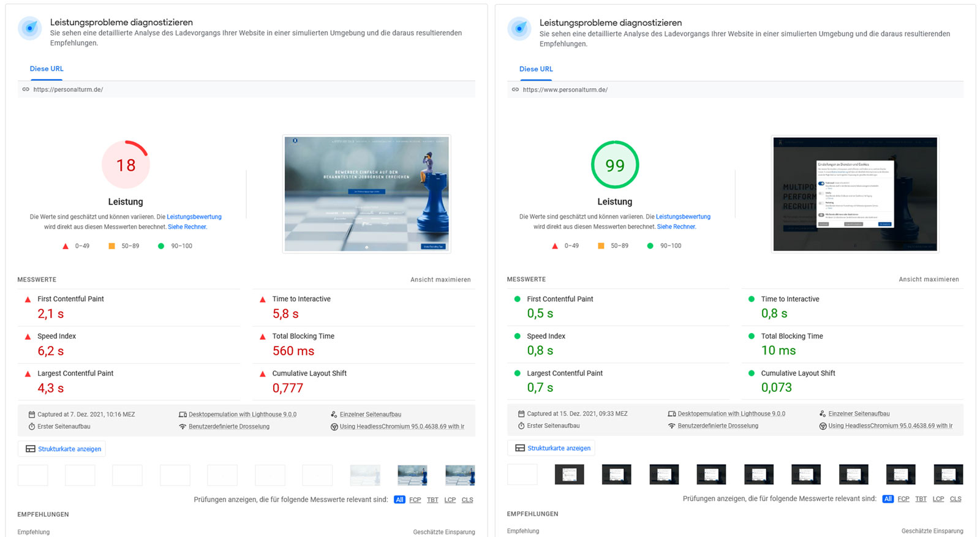Click stopwatch icon beside left Erster Seitenaufbau
Viewport: 980px width, 537px height.
pyautogui.click(x=32, y=427)
